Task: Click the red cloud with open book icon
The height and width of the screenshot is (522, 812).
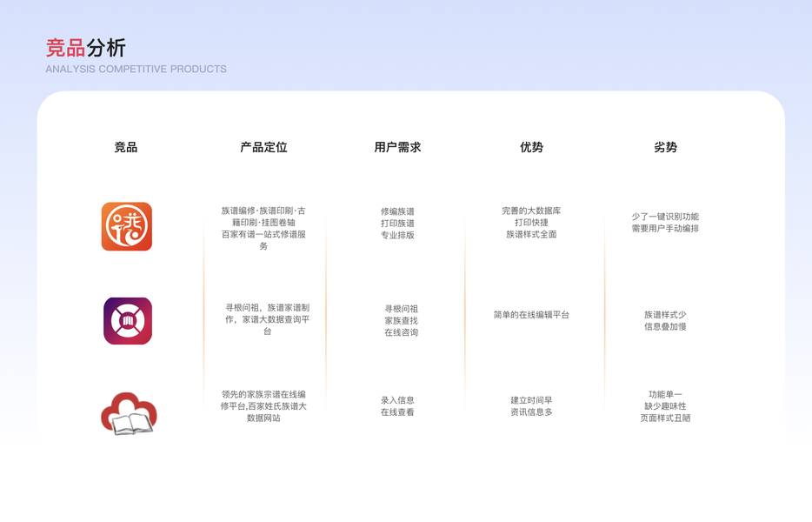Action: tap(129, 413)
